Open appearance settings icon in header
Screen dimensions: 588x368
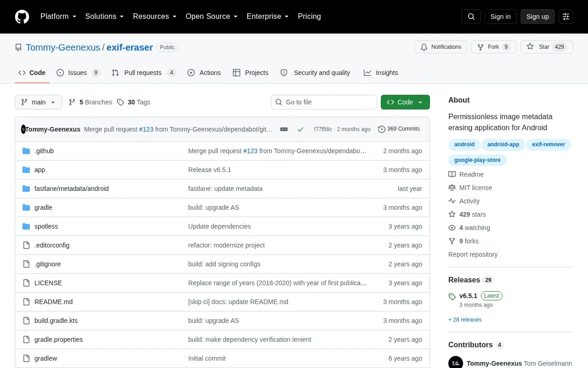[566, 17]
